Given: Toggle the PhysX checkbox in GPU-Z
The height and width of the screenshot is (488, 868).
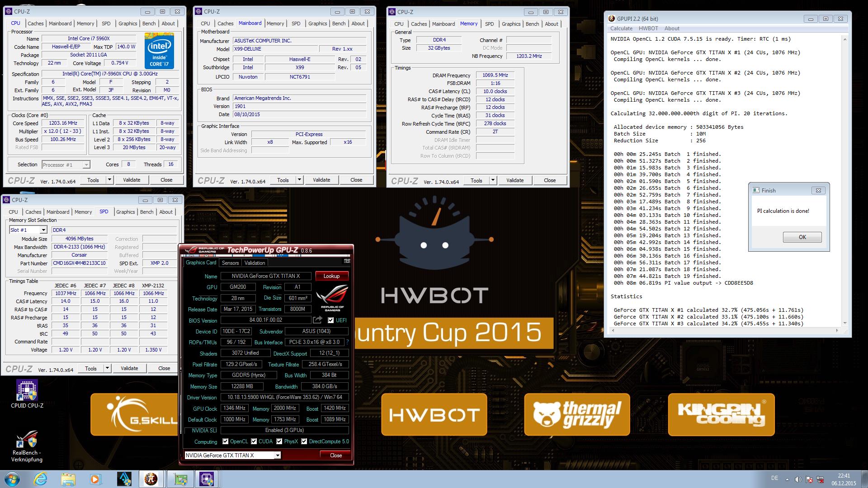Looking at the screenshot, I should pos(279,441).
